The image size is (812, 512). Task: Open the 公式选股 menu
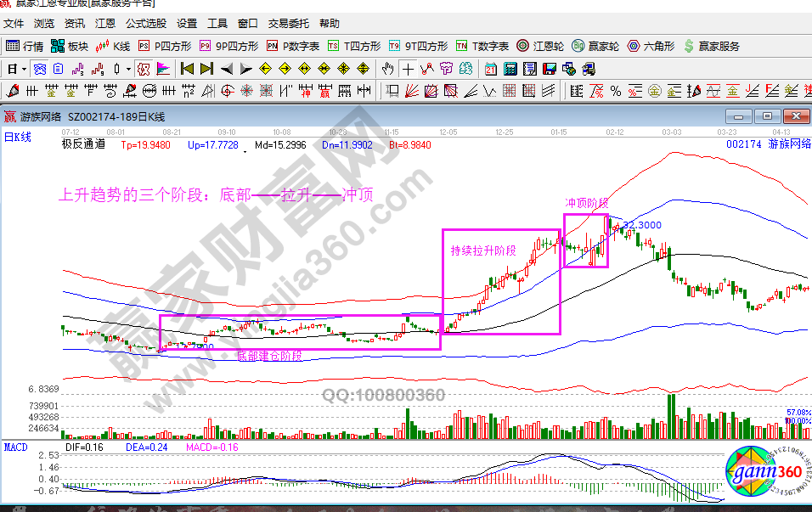146,24
